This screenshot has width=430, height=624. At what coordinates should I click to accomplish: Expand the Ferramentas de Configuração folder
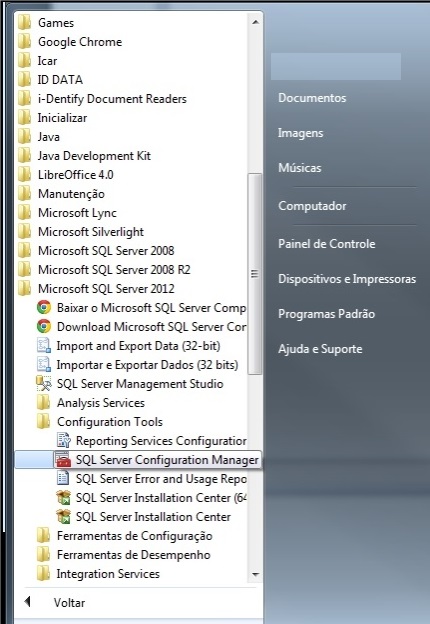(134, 536)
